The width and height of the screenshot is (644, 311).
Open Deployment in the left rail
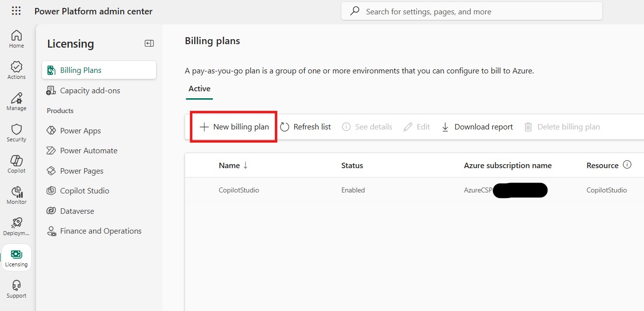tap(16, 227)
